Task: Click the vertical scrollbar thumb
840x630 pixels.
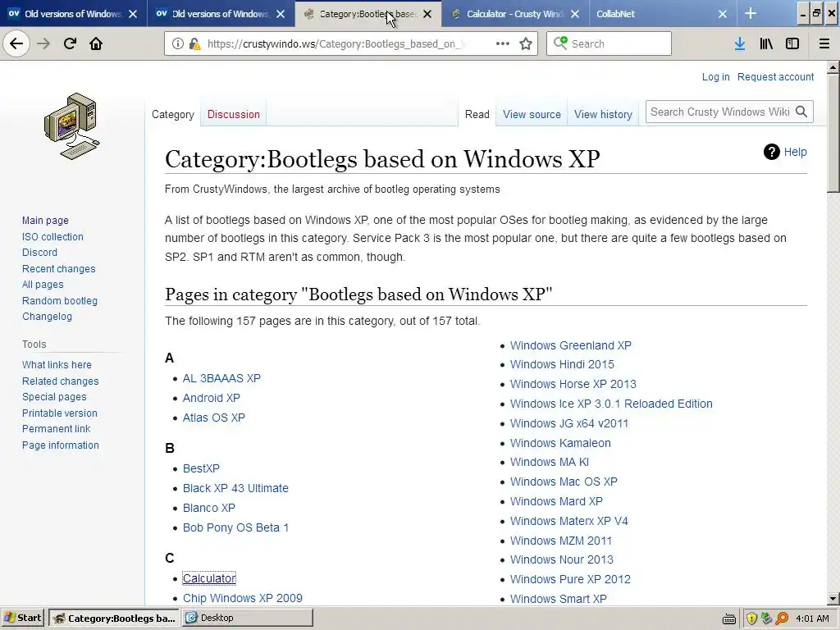Action: tap(833, 133)
